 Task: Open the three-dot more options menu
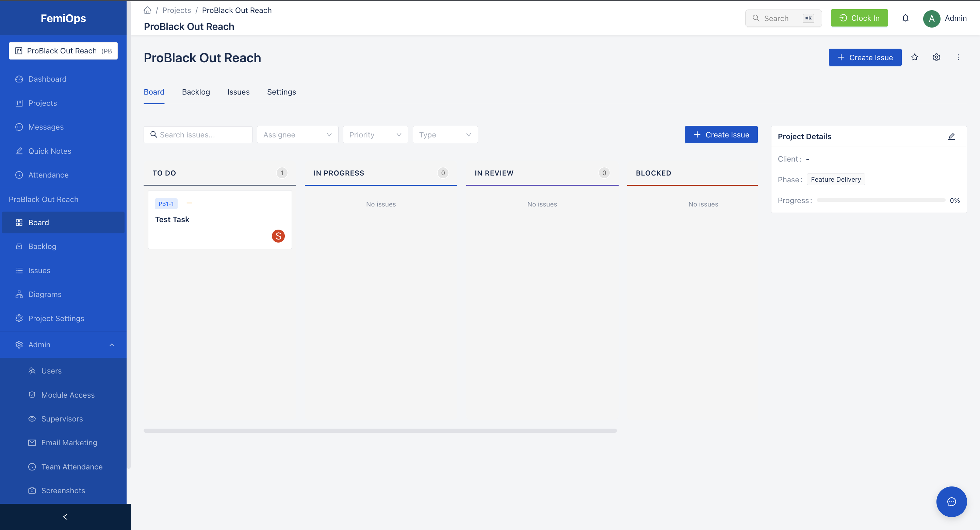[958, 57]
